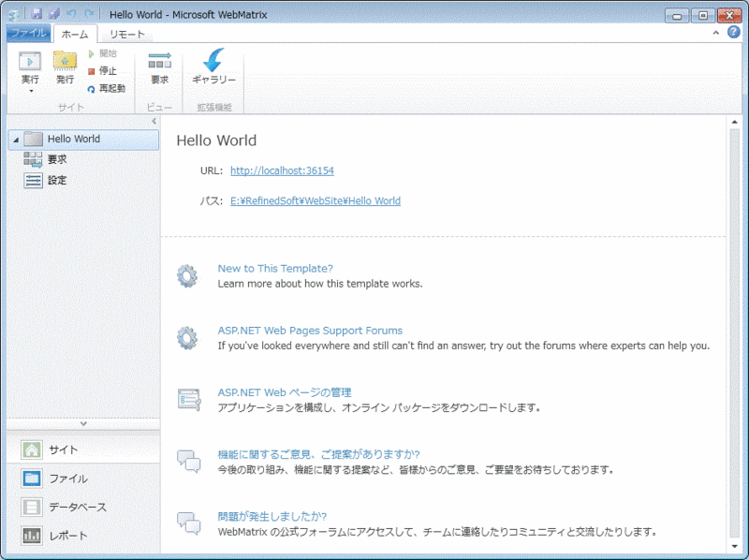Open the ファイル menu tab
The width and height of the screenshot is (749, 560).
click(29, 33)
